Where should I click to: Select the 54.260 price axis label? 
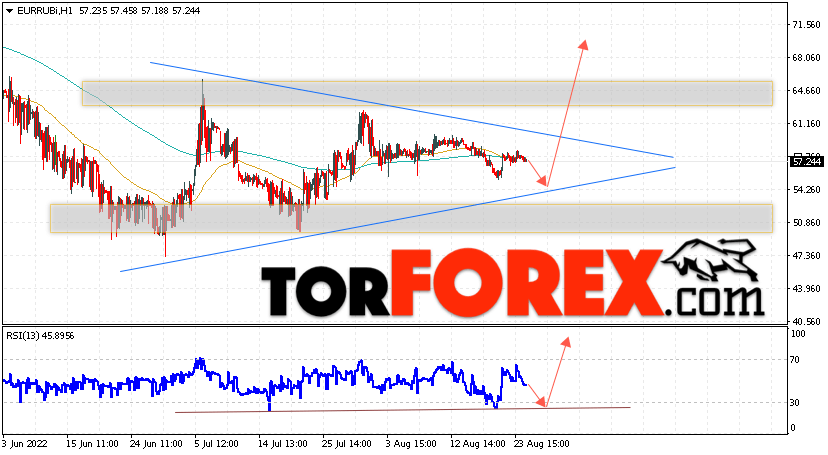[x=806, y=189]
